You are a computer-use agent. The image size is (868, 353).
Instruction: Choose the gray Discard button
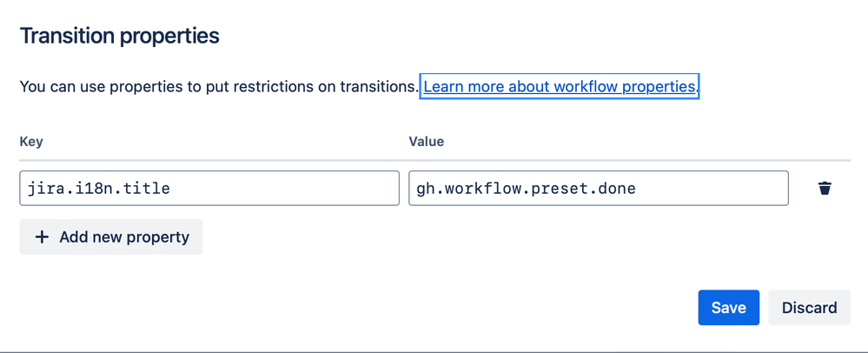pos(809,308)
